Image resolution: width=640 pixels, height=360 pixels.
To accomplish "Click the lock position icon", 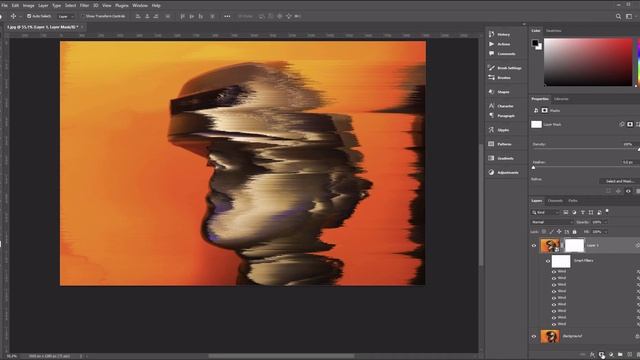I will pos(559,232).
